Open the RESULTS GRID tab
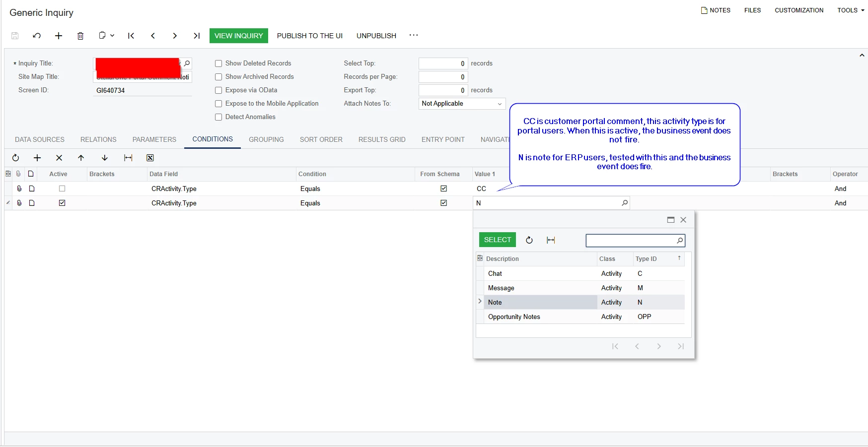Image resolution: width=868 pixels, height=447 pixels. click(382, 139)
